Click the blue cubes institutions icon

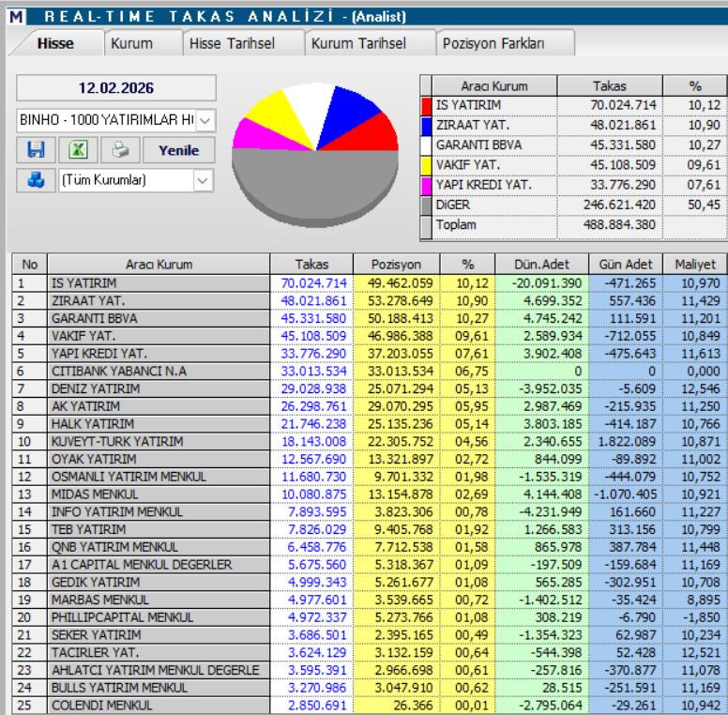click(x=36, y=179)
